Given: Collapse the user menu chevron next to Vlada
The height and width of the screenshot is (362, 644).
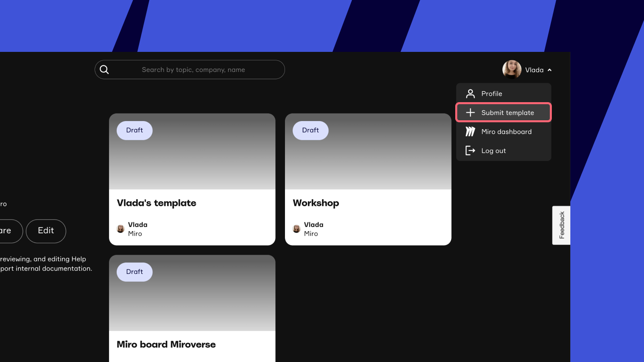Looking at the screenshot, I should tap(550, 70).
